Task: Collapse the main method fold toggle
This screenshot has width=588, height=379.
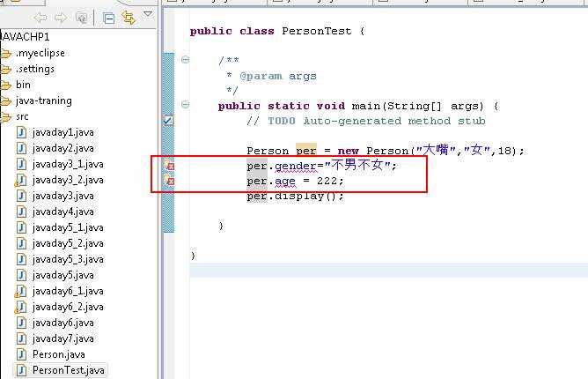Action: pyautogui.click(x=186, y=105)
